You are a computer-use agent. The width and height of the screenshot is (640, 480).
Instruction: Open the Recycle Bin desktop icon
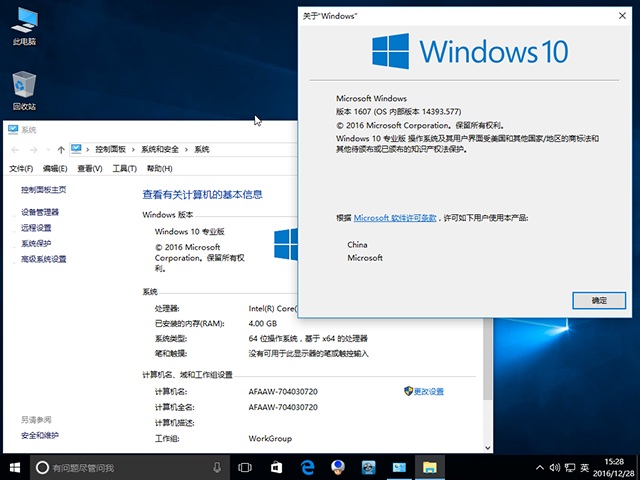[24, 90]
